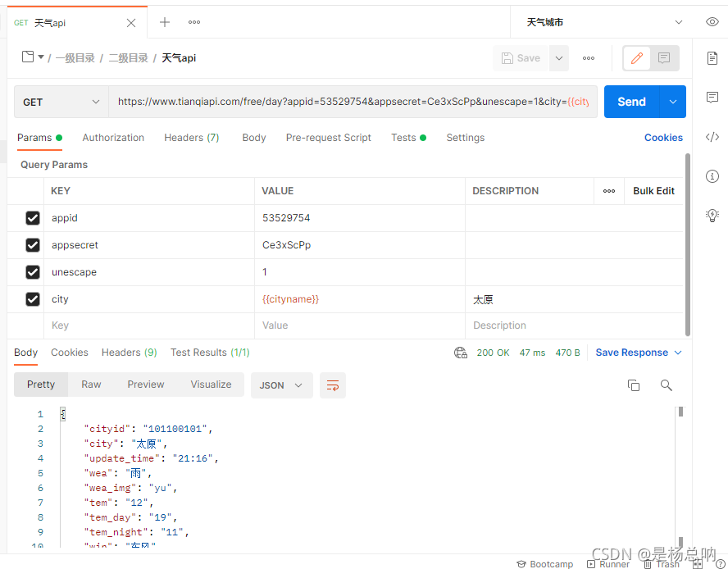Click the 太原 description cell

[x=574, y=299]
